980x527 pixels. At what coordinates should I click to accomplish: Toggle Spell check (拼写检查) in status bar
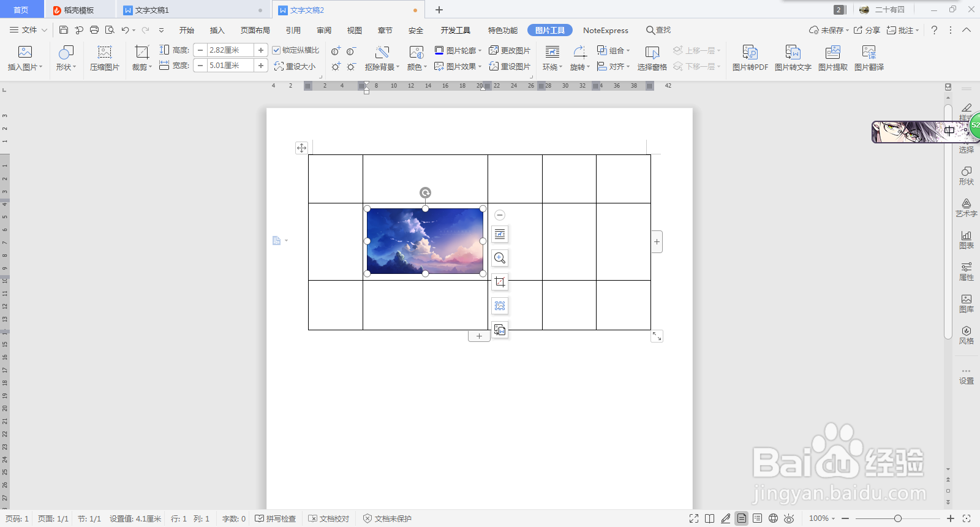click(x=276, y=518)
